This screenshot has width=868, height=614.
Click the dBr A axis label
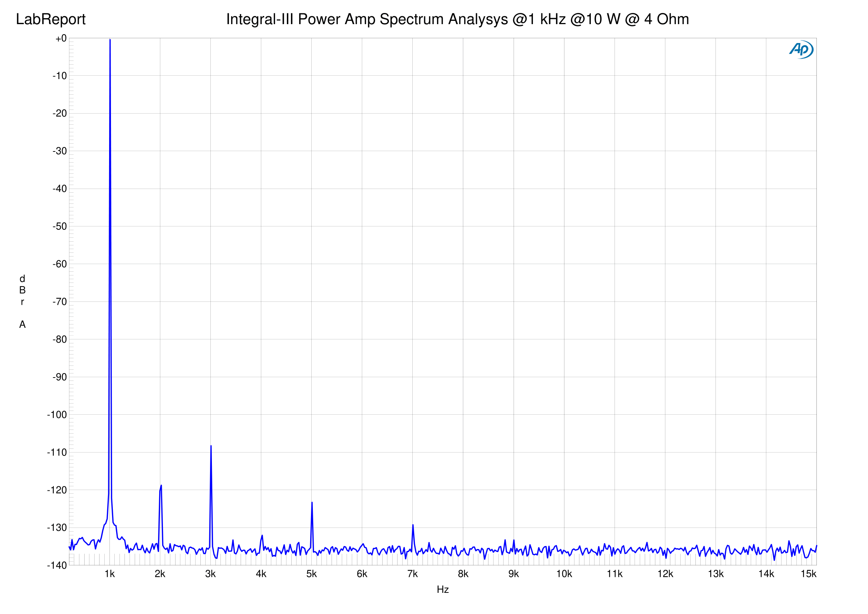coord(22,301)
